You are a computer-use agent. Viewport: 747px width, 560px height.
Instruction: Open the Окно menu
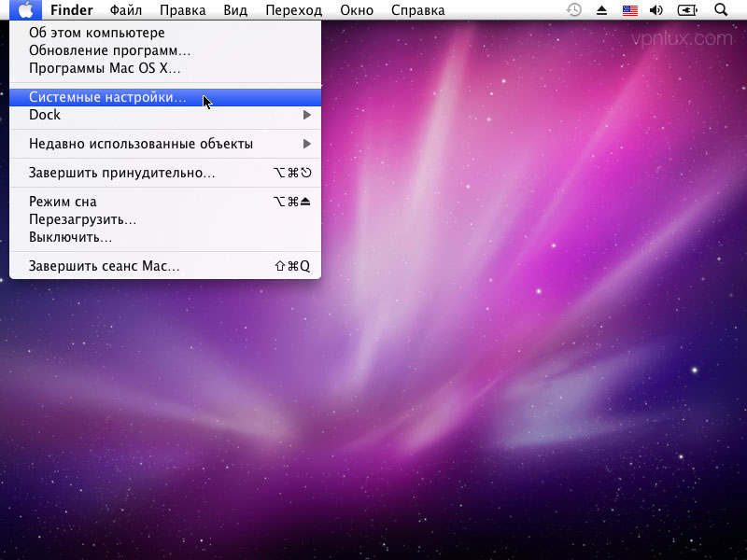coord(357,10)
